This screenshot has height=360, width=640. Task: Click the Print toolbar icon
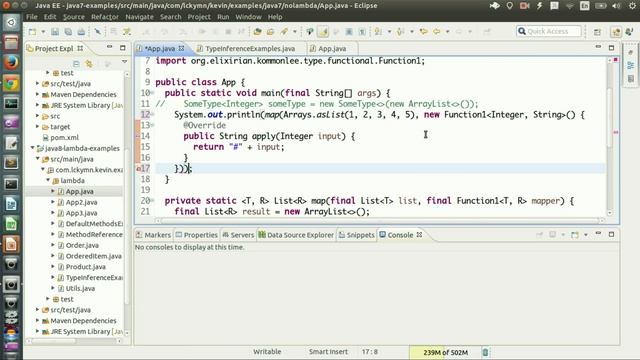click(81, 31)
